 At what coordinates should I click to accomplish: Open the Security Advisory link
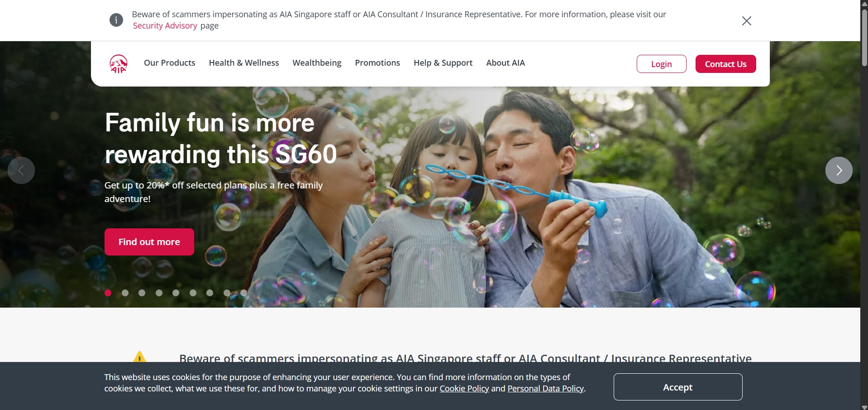coord(165,26)
